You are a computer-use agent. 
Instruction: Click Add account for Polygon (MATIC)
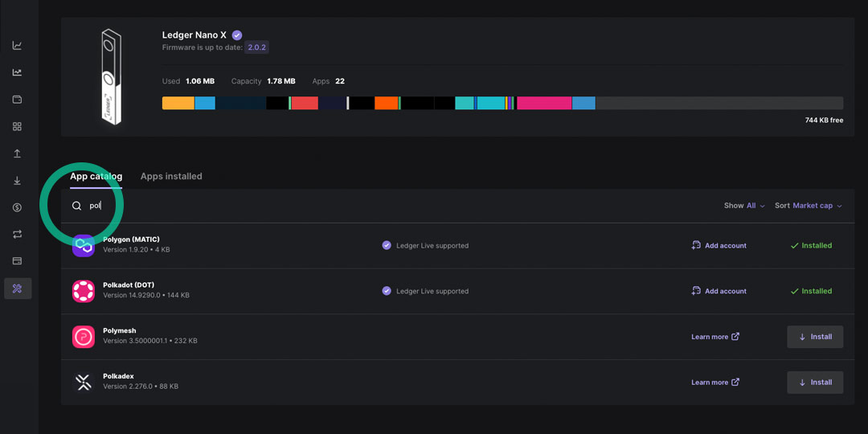[x=719, y=245]
